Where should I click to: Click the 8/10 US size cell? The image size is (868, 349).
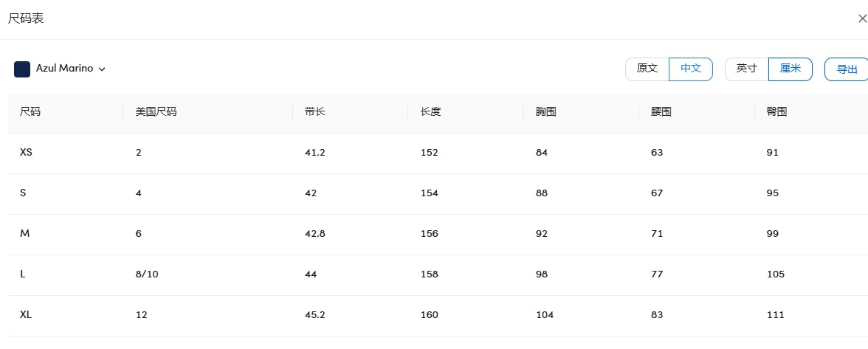(147, 274)
